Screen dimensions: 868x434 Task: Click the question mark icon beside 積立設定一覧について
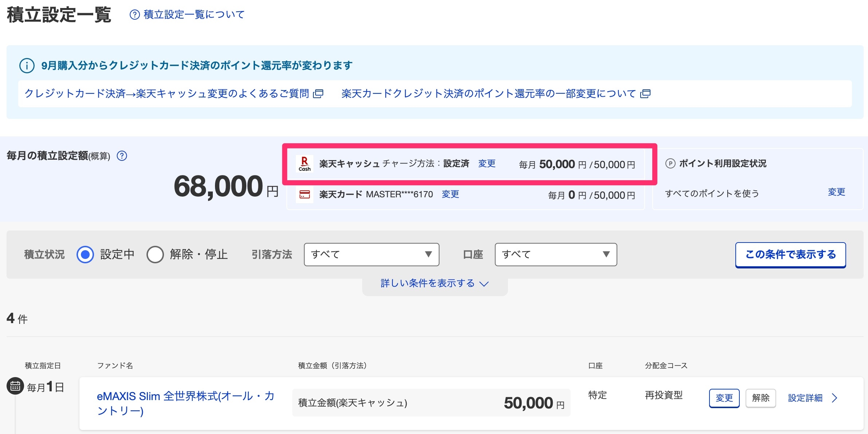134,15
